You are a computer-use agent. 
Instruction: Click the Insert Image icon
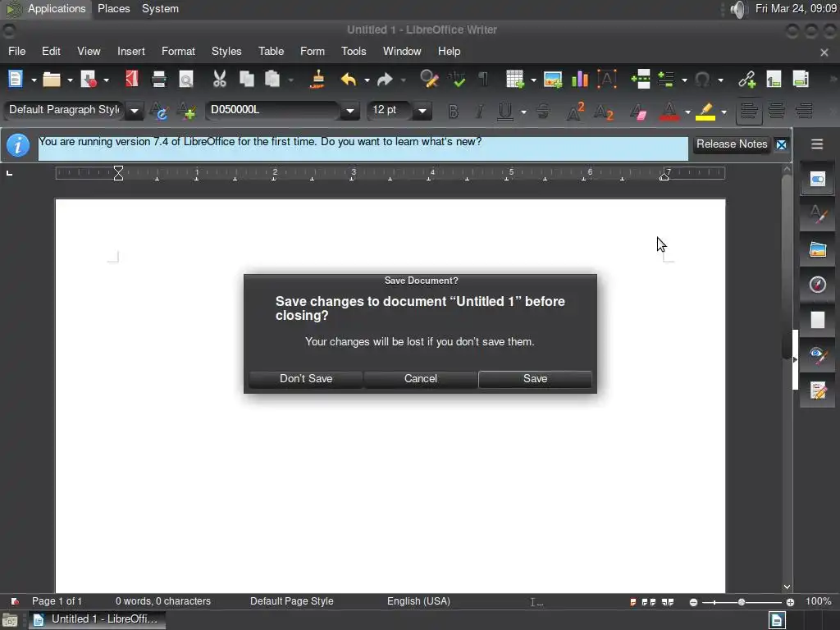click(x=553, y=80)
